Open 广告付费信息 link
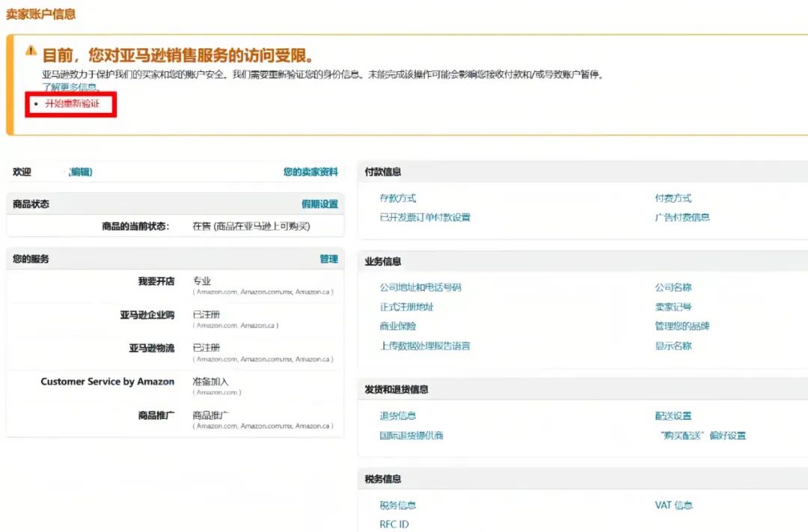The width and height of the screenshot is (808, 532). pyautogui.click(x=682, y=217)
